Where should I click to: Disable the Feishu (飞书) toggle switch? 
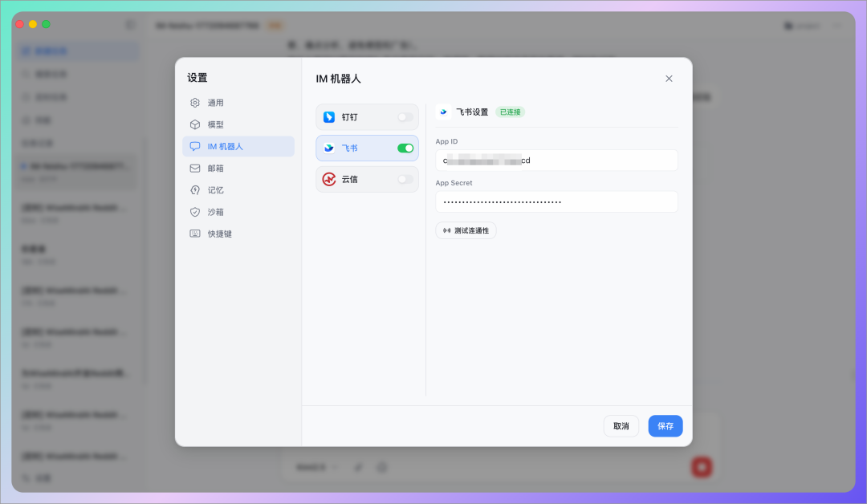[x=405, y=148]
